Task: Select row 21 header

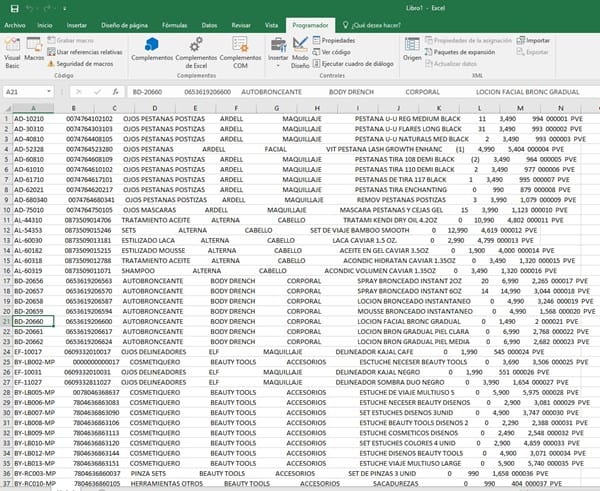Action: pyautogui.click(x=7, y=321)
